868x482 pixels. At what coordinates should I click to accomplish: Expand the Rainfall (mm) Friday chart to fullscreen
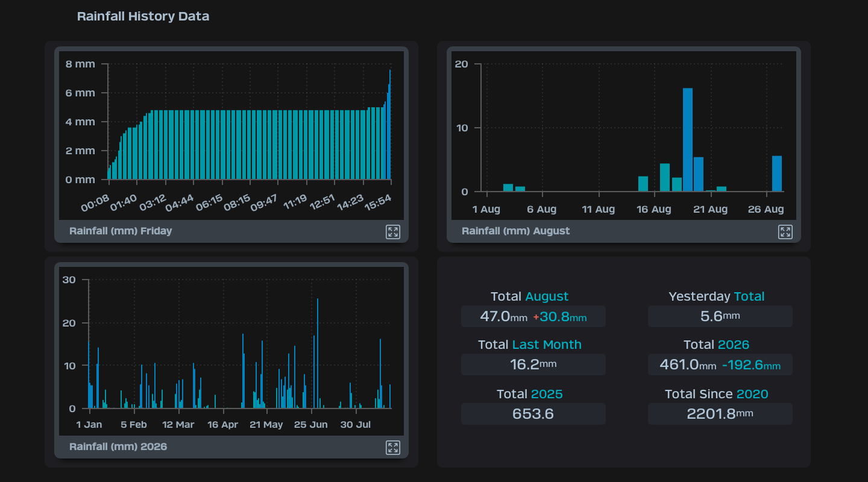tap(393, 232)
